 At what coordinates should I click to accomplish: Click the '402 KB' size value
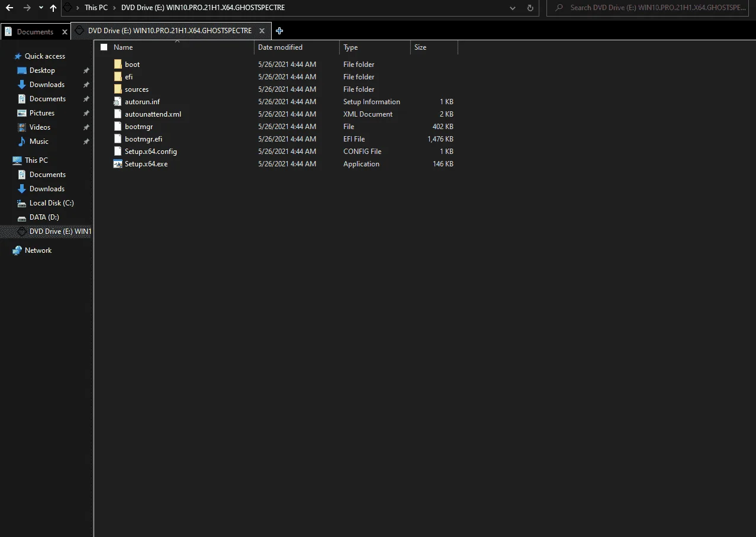[x=443, y=126]
